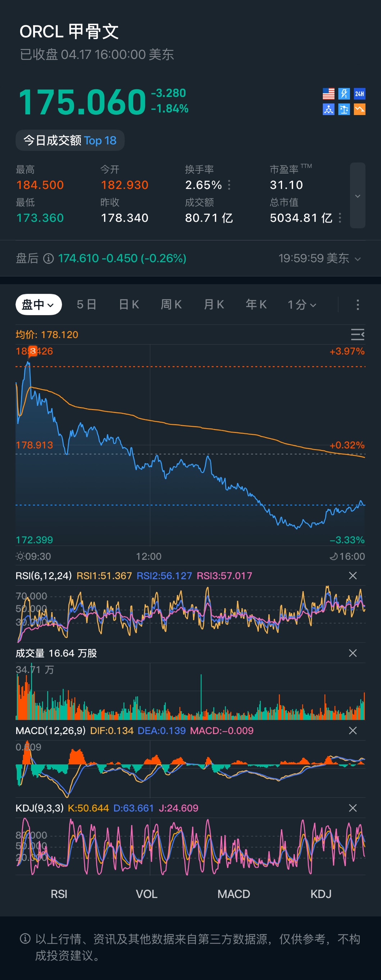The width and height of the screenshot is (381, 980).
Task: Tap the data disclaimer info icon
Action: (25, 939)
